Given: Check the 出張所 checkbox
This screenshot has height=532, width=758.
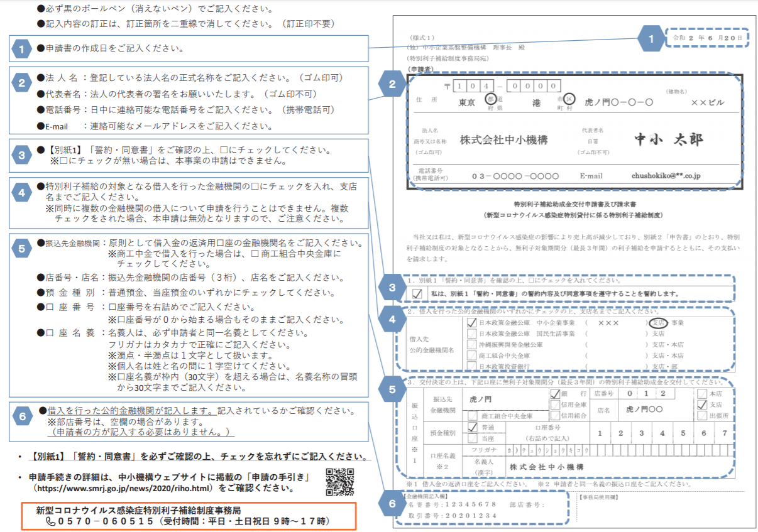Looking at the screenshot, I should point(702,415).
